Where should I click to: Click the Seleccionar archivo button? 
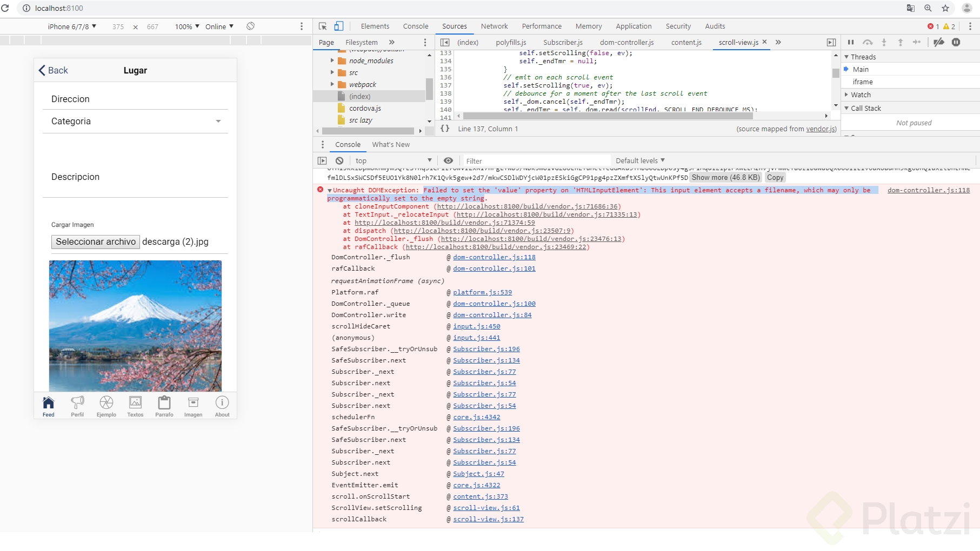point(96,242)
